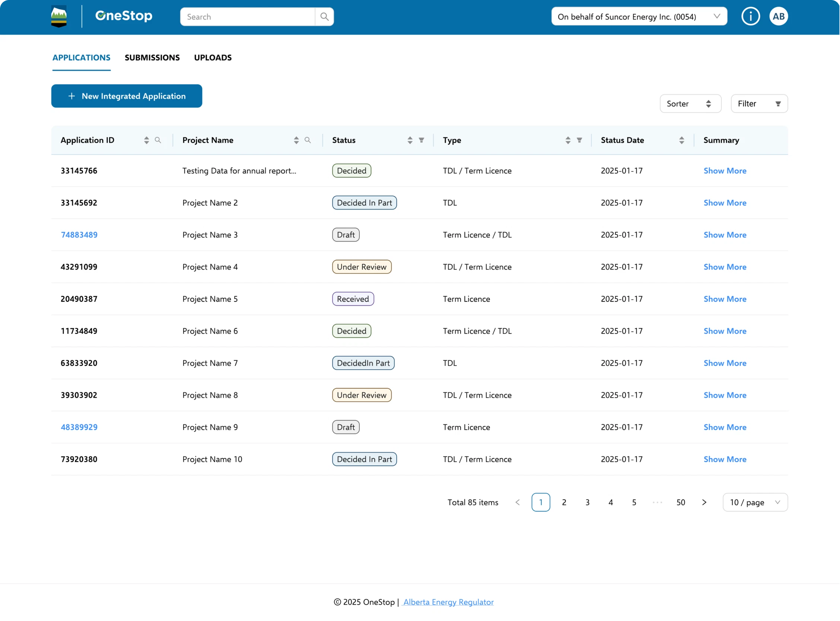
Task: Open the 10 / page size dropdown
Action: point(755,502)
